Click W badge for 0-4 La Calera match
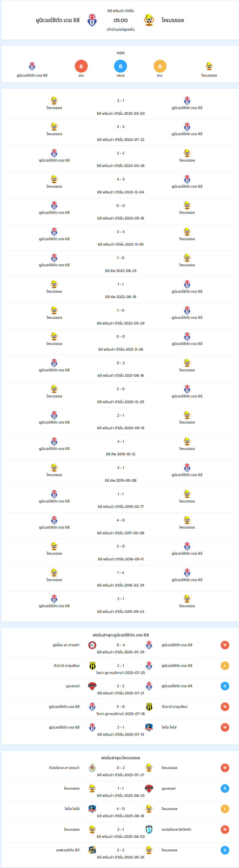This screenshot has height=868, width=239. pos(225,645)
